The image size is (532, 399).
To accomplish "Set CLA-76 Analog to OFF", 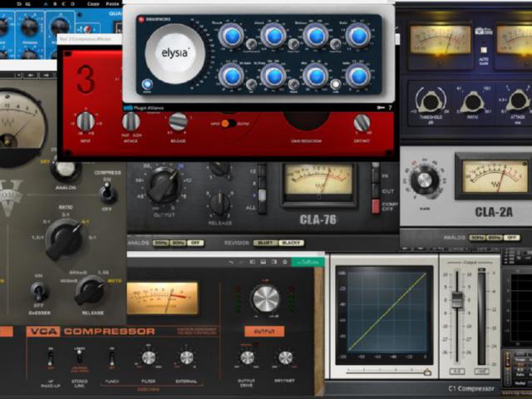I will point(195,243).
